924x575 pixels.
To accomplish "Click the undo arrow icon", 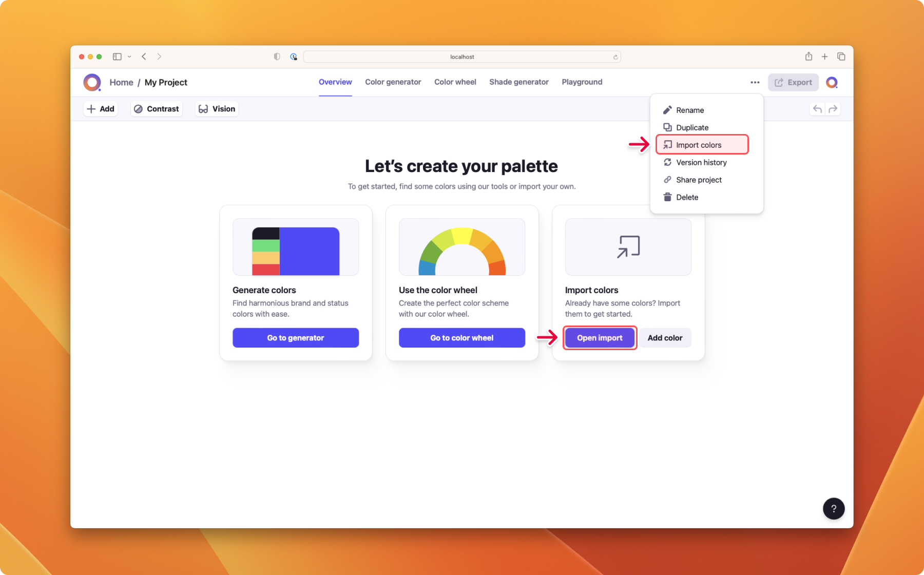I will [817, 109].
